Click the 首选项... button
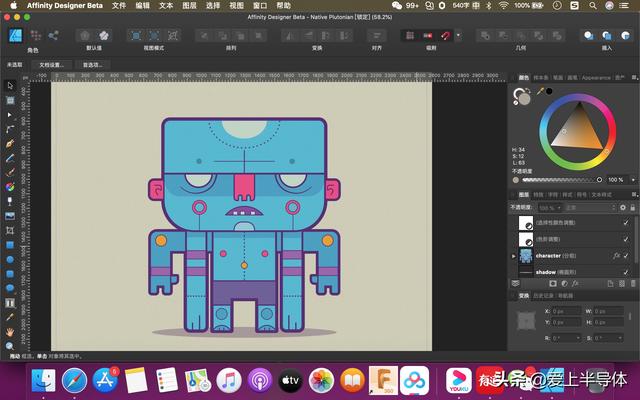Image resolution: width=640 pixels, height=400 pixels. [93, 65]
